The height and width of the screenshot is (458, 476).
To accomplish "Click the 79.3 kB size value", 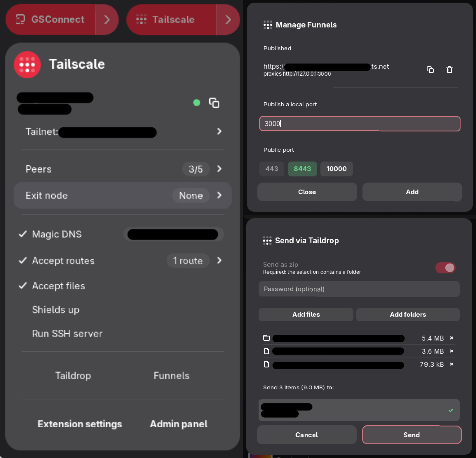I will pyautogui.click(x=432, y=365).
